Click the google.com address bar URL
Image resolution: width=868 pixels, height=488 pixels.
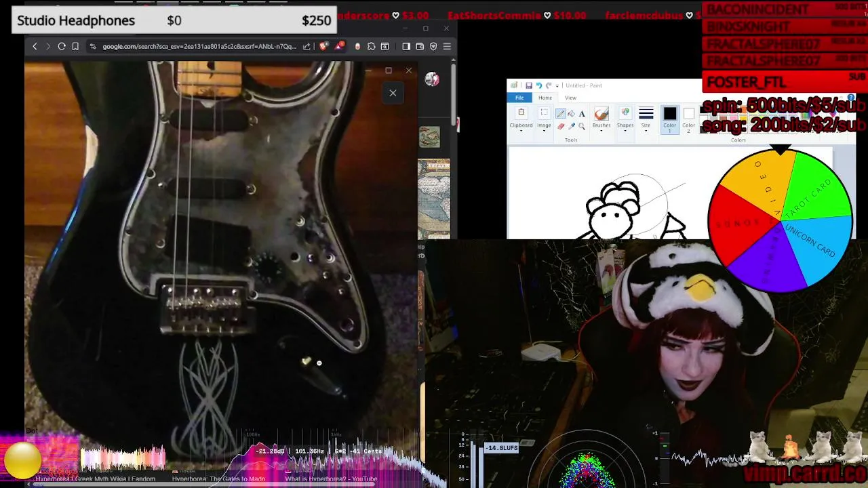pos(199,46)
